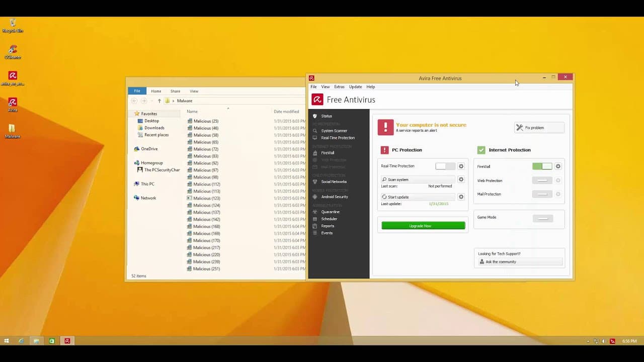Toggle the FireWall switch
The width and height of the screenshot is (644, 362).
point(542,166)
